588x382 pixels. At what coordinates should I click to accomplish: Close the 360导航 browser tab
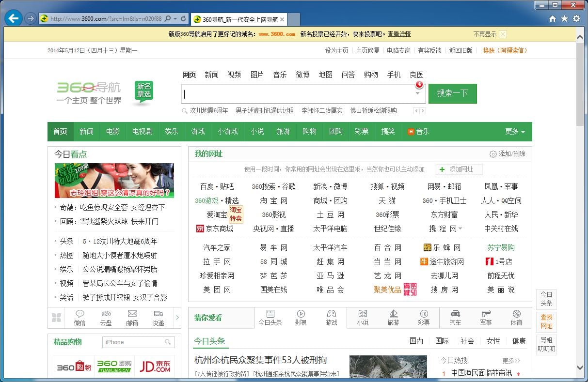(282, 19)
